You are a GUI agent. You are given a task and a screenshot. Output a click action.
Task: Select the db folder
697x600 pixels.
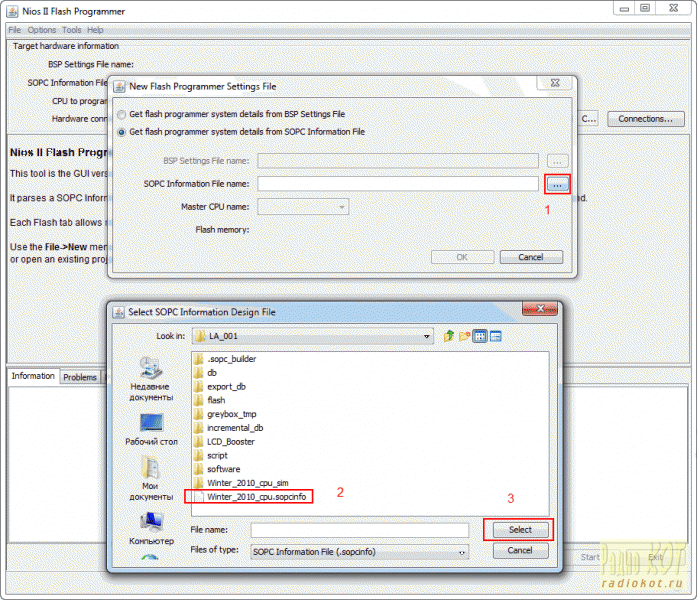(206, 373)
